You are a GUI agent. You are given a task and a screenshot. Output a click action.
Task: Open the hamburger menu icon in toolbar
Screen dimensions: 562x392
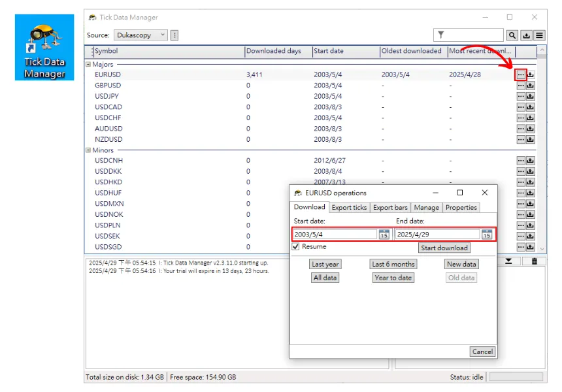pyautogui.click(x=539, y=35)
